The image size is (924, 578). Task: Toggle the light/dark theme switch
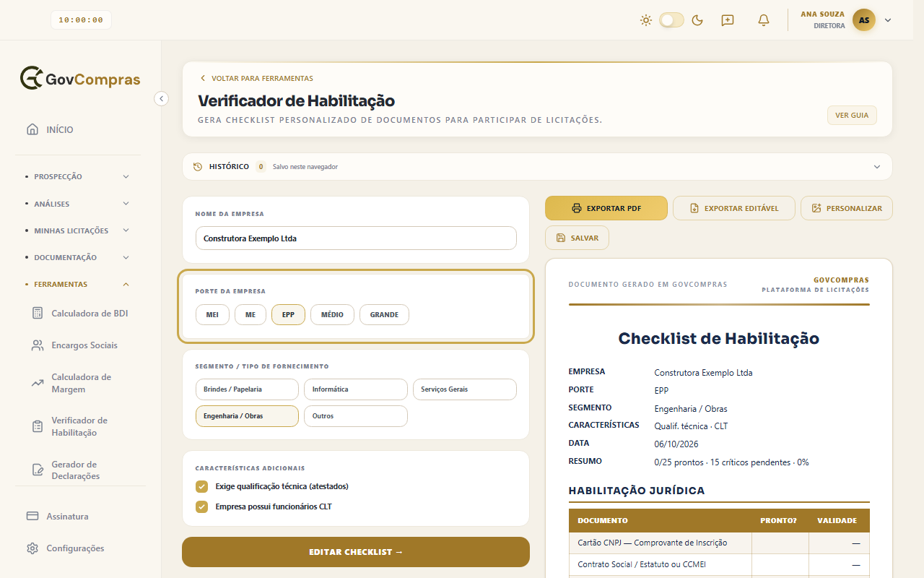[x=671, y=20]
